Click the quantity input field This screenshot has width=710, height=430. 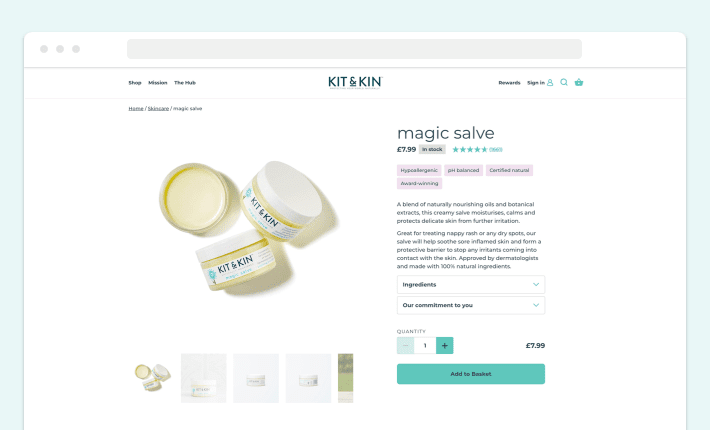(x=425, y=345)
